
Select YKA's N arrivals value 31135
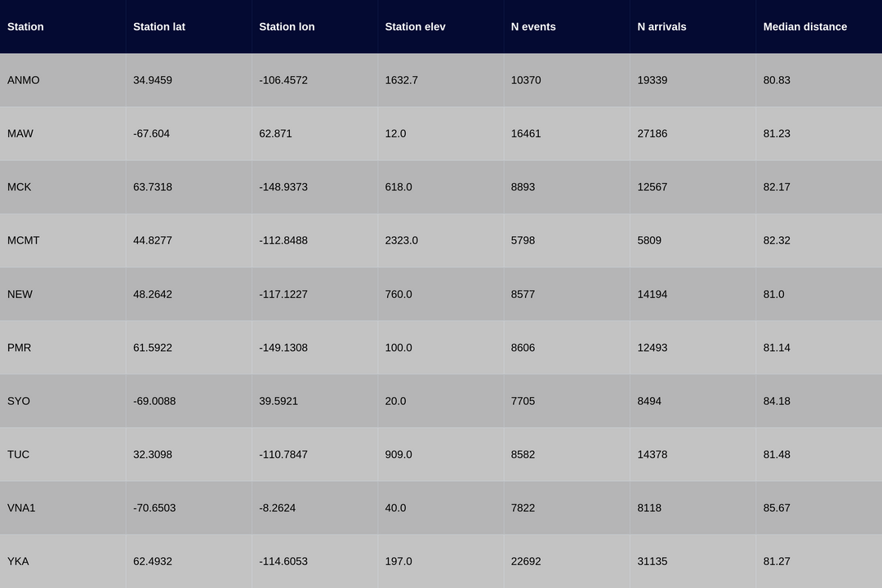(653, 562)
